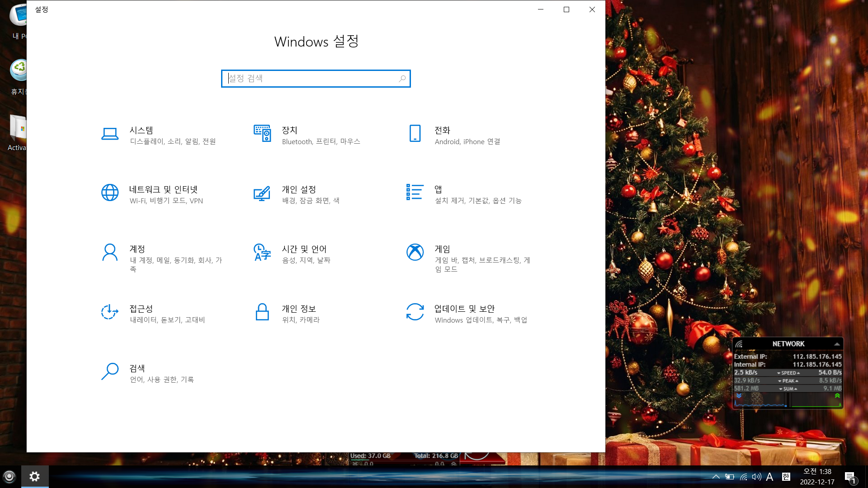Open the 개인 설정 paintbrush icon

[262, 193]
